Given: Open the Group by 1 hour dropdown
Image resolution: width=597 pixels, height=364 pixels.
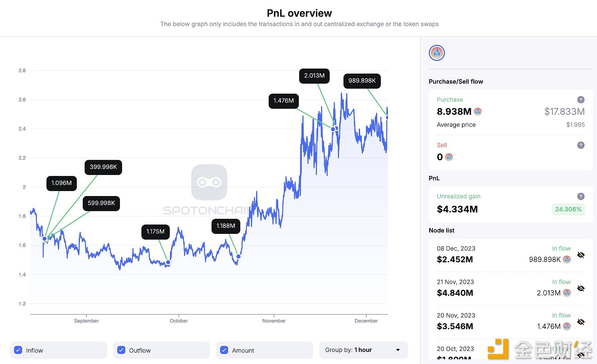Looking at the screenshot, I should (363, 350).
